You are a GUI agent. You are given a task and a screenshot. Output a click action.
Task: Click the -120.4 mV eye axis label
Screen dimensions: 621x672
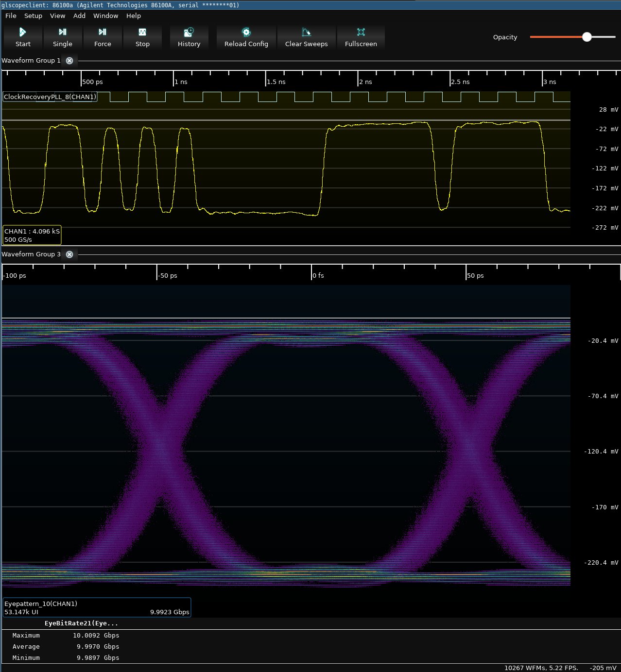pyautogui.click(x=601, y=452)
